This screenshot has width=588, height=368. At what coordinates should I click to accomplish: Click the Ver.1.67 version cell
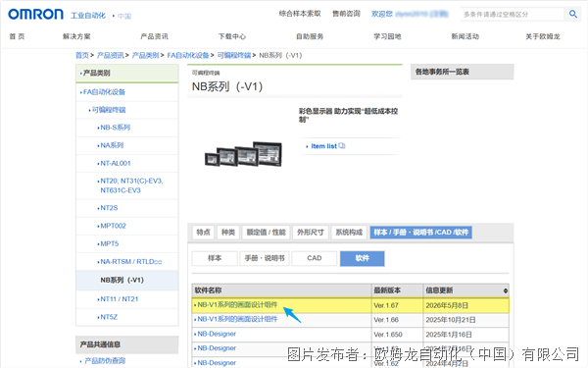[397, 305]
